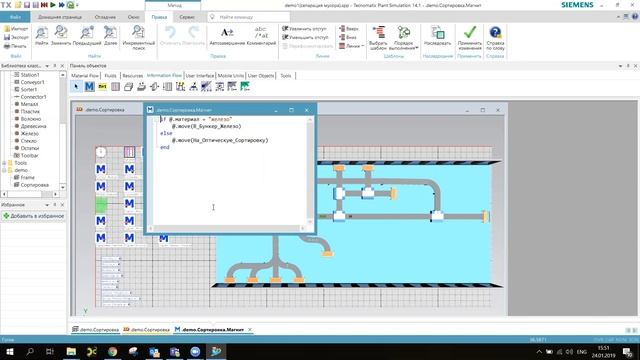Open File Explorer from taskbar

tap(71, 351)
